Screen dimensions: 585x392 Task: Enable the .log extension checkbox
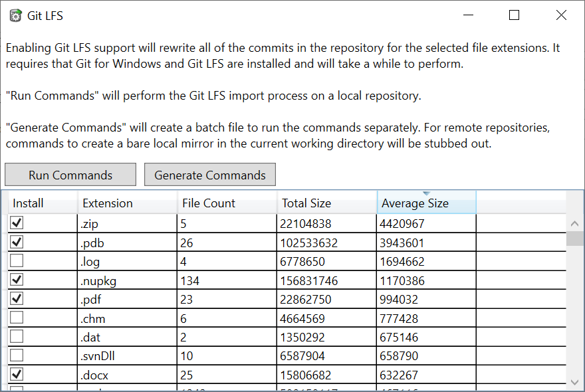coord(17,260)
